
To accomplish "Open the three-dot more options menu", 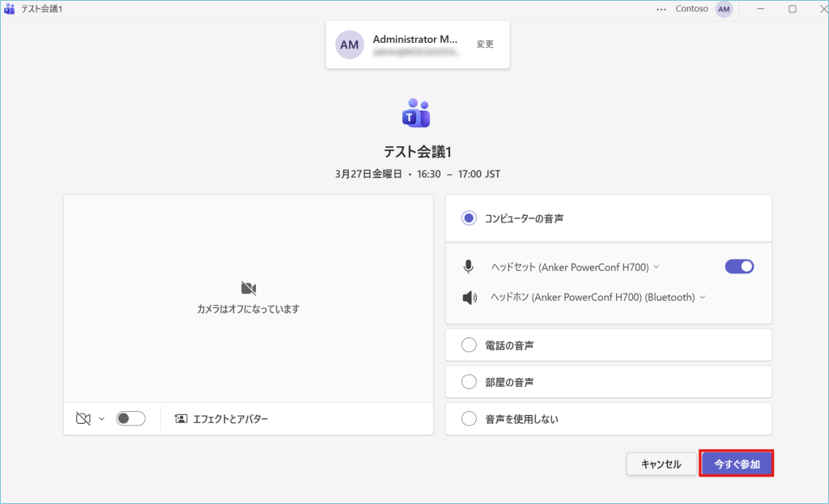I will [x=661, y=9].
